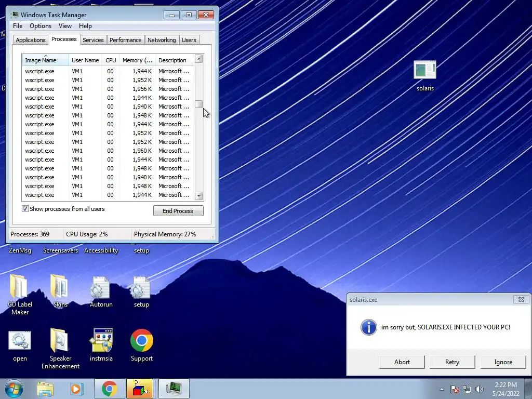Viewport: 532px width, 399px height.
Task: Select the wscript.exe row using 1,960 K
Action: 108,151
